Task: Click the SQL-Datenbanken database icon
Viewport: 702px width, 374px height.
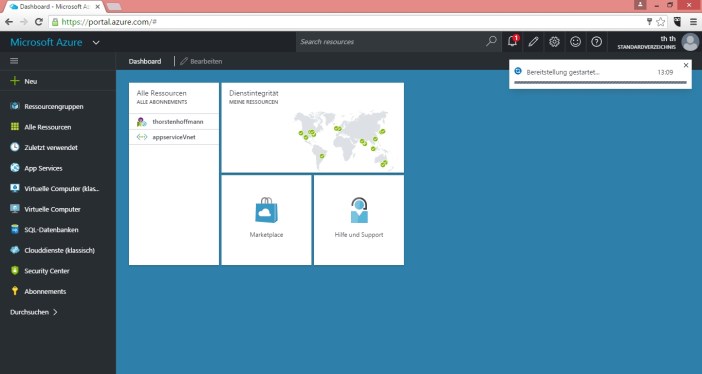Action: tap(15, 229)
